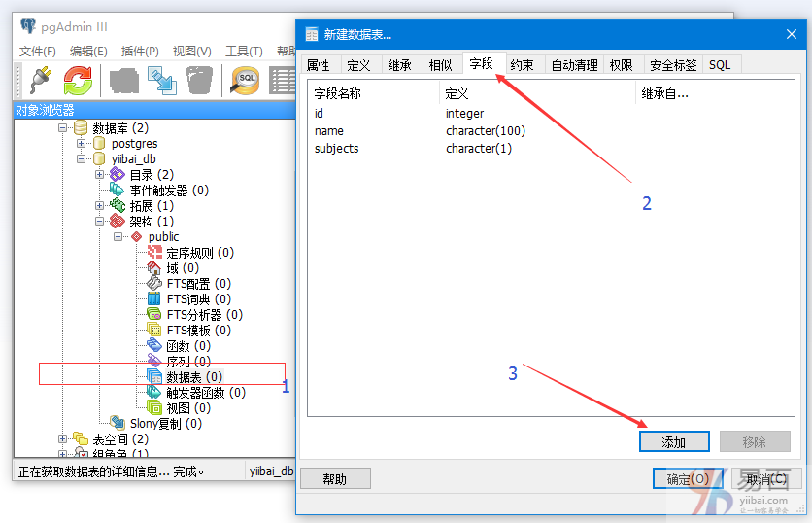The width and height of the screenshot is (812, 523).
Task: Open the 文件(F) menu
Action: (38, 52)
